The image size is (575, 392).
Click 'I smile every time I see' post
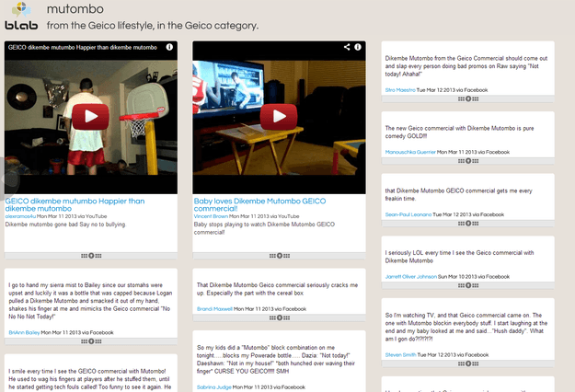click(x=90, y=379)
